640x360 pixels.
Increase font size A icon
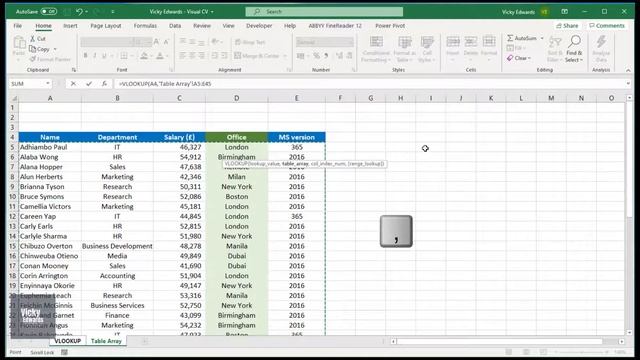pos(156,42)
